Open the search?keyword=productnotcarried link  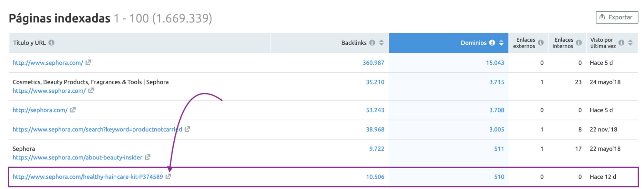click(x=97, y=129)
